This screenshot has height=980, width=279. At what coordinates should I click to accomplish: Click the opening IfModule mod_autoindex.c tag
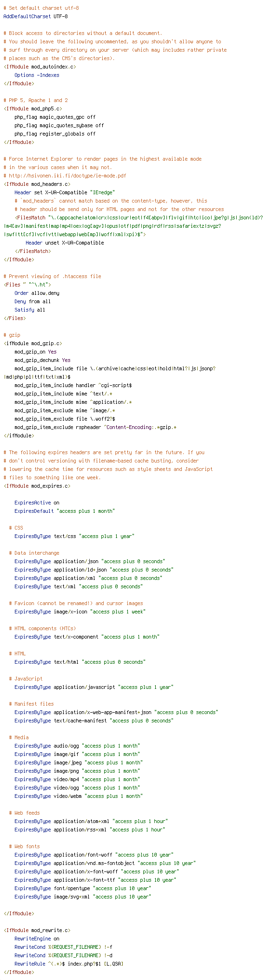pyautogui.click(x=40, y=67)
